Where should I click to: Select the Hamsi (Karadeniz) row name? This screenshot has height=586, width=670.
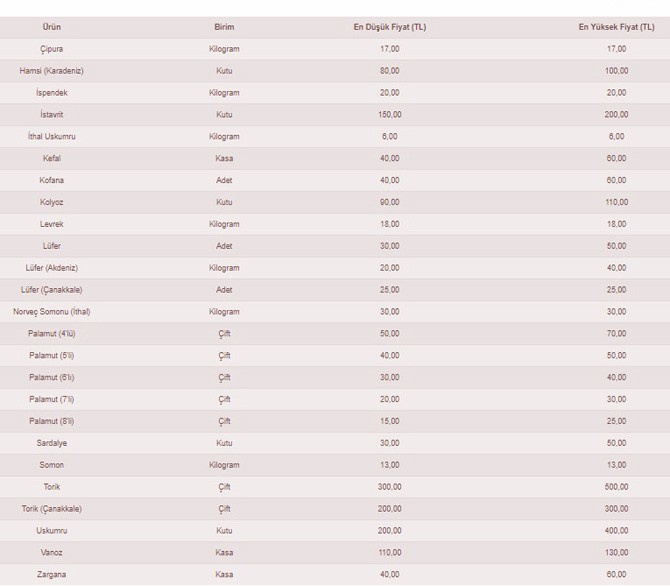coord(52,71)
